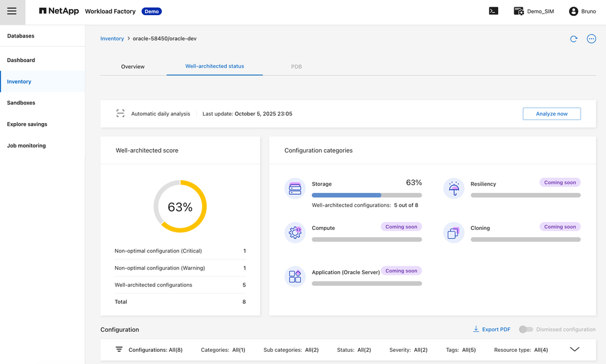Select Explore savings in the sidebar
The width and height of the screenshot is (606, 364).
pos(27,124)
